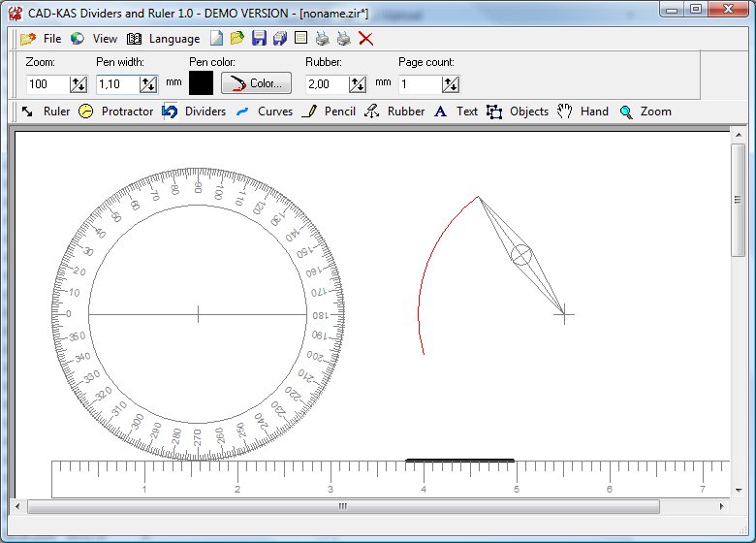Pick the Pencil drawing tool
The image size is (756, 543).
click(x=329, y=112)
